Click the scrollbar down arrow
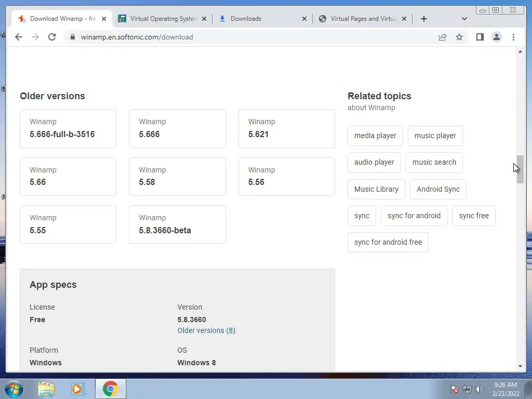 click(520, 366)
